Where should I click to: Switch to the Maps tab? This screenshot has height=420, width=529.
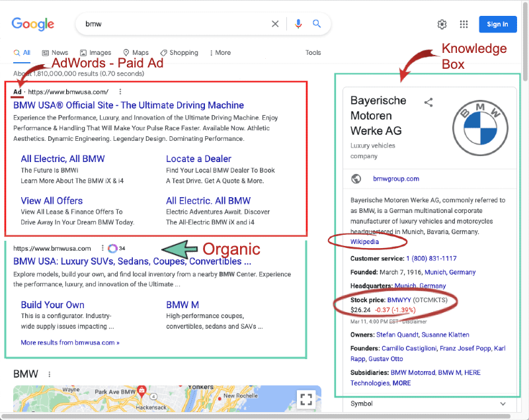tap(136, 53)
